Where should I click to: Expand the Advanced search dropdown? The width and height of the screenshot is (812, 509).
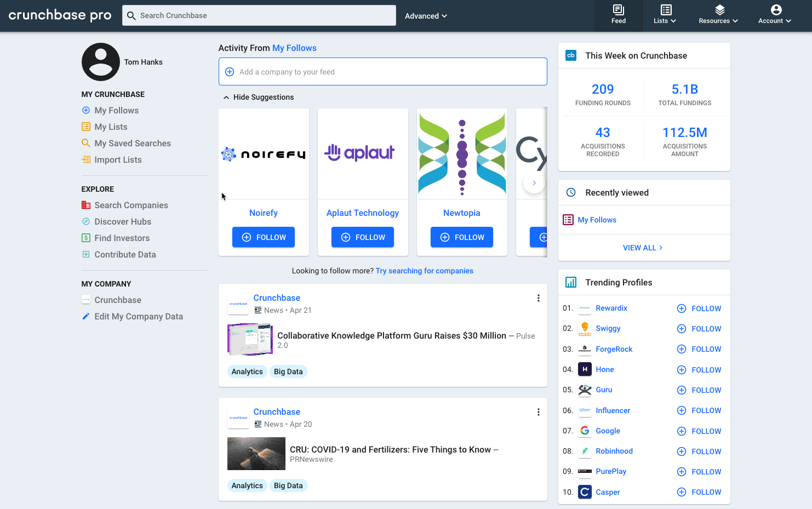click(x=426, y=16)
